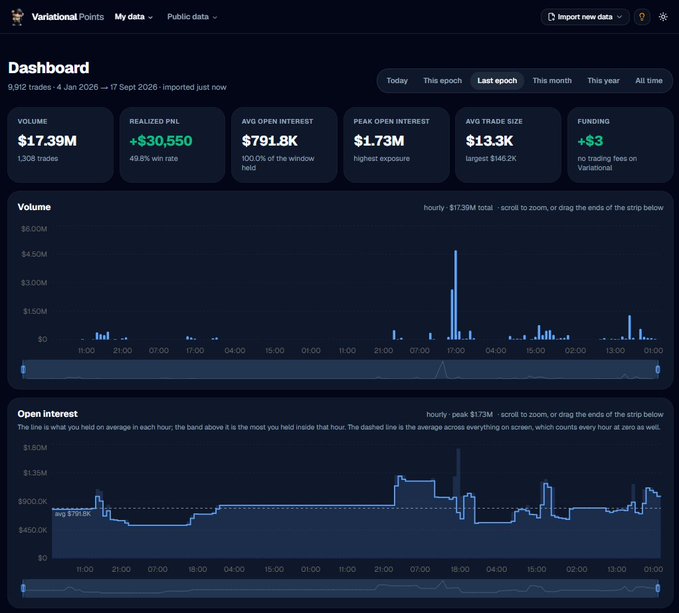Click the Peak Open Interest $1.73M value
The image size is (679, 613).
click(379, 141)
